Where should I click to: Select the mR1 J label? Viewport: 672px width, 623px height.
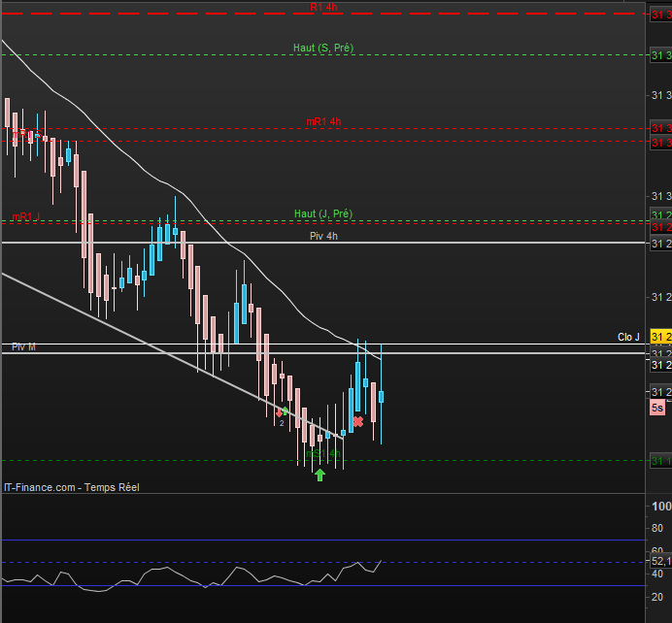[x=25, y=216]
